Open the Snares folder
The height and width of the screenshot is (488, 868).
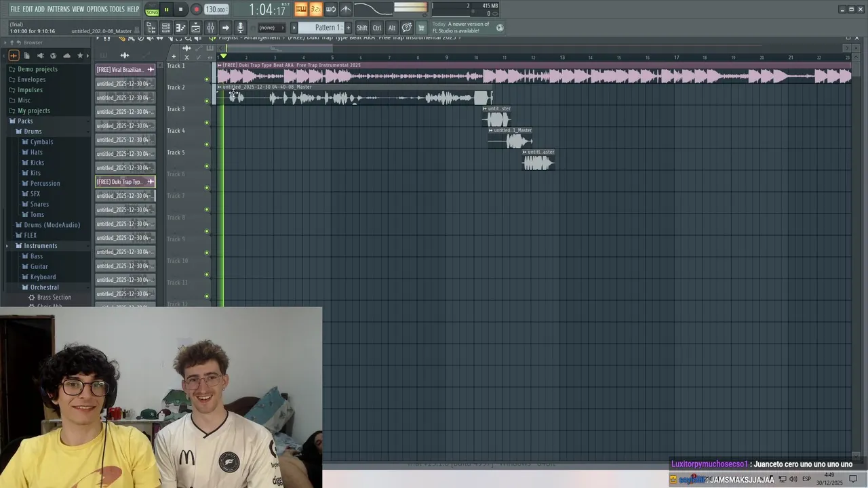click(x=39, y=204)
